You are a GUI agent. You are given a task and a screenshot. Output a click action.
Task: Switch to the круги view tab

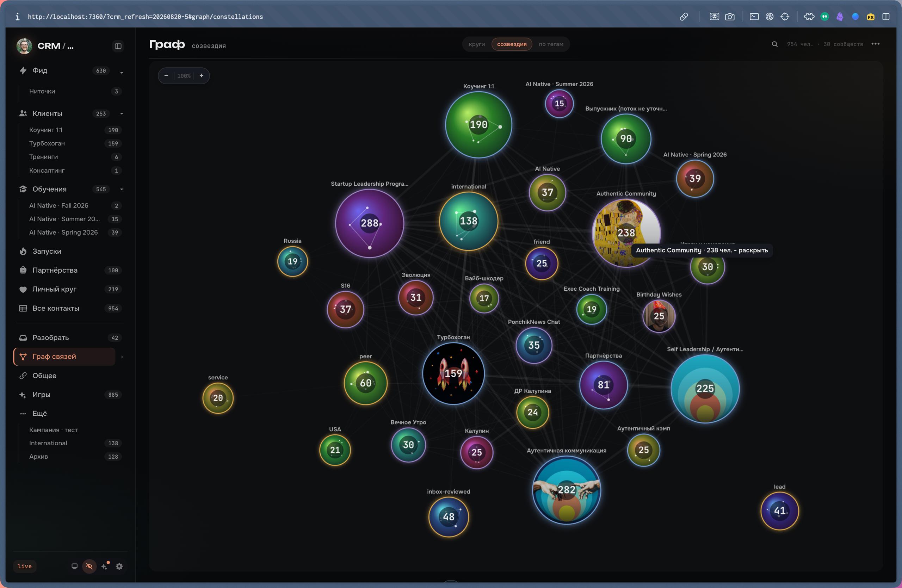coord(476,44)
